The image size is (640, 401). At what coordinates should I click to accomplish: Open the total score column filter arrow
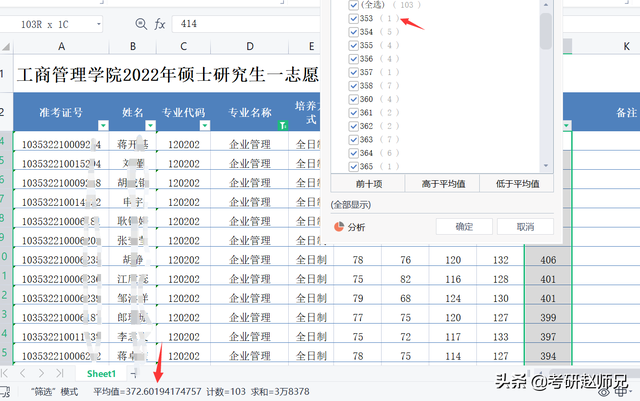(x=567, y=125)
